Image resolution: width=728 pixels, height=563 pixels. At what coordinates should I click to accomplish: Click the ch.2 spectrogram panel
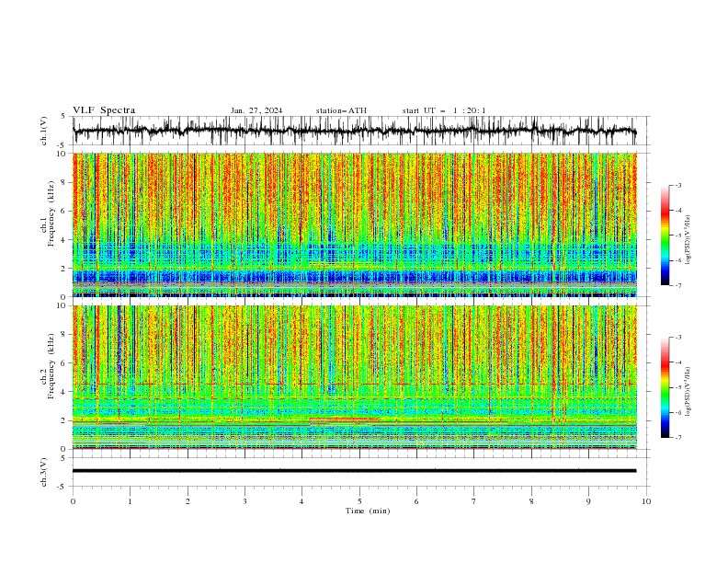pos(354,377)
